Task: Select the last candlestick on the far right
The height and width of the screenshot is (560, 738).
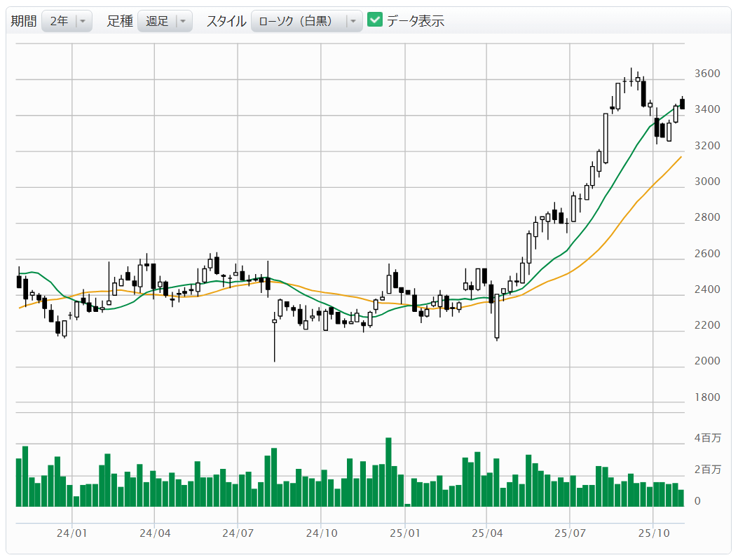Action: (x=682, y=104)
